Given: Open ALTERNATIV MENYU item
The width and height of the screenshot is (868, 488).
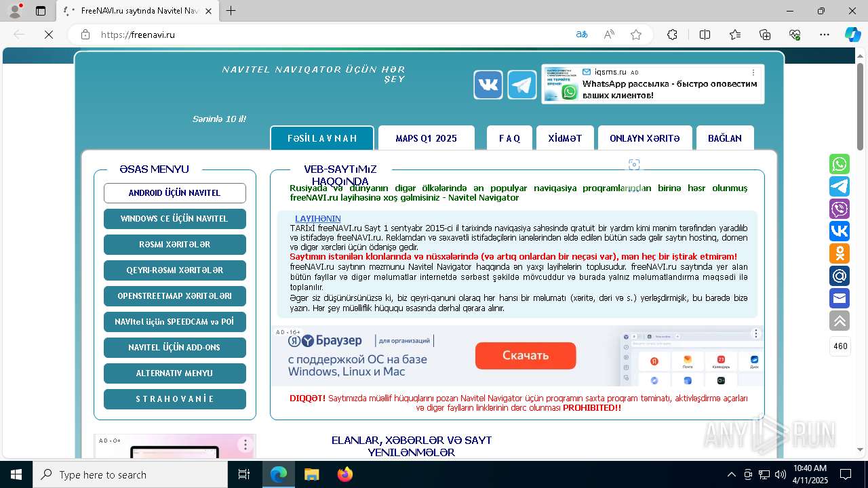Looking at the screenshot, I should (175, 373).
